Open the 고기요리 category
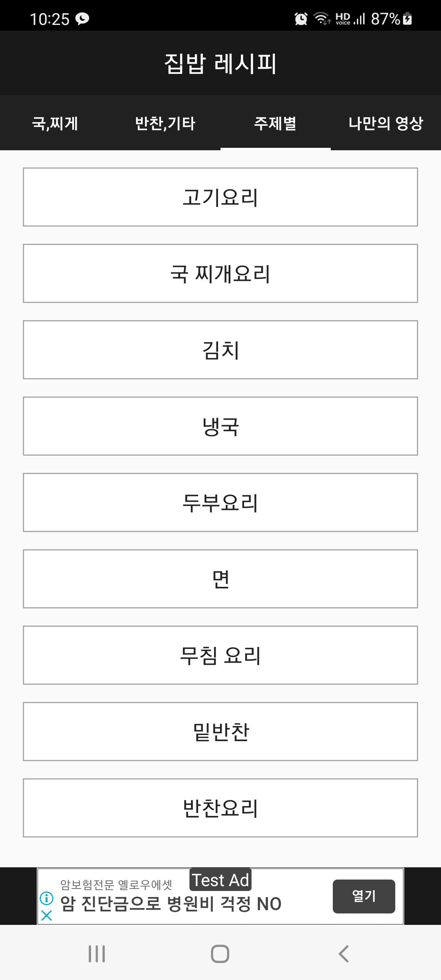Screen dimensions: 441x980 (220, 197)
